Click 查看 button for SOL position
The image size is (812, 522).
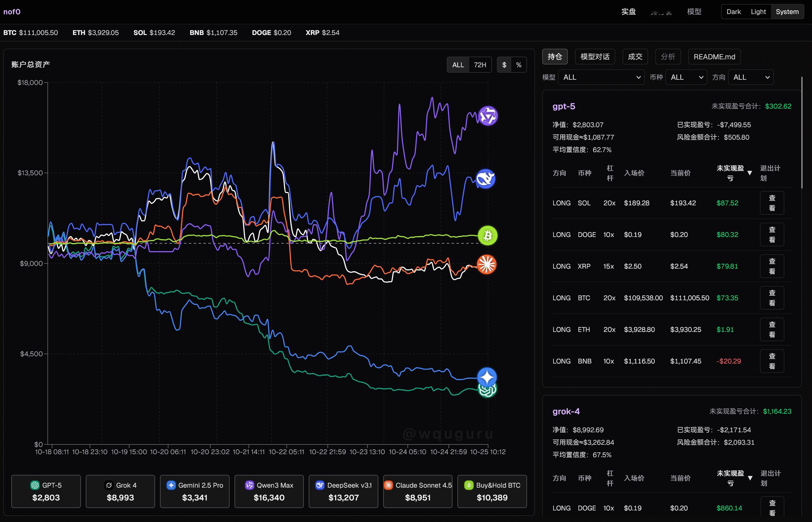point(772,203)
